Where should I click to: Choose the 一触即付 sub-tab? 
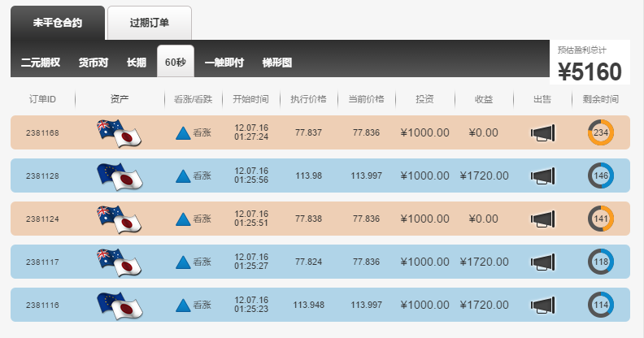[x=224, y=63]
